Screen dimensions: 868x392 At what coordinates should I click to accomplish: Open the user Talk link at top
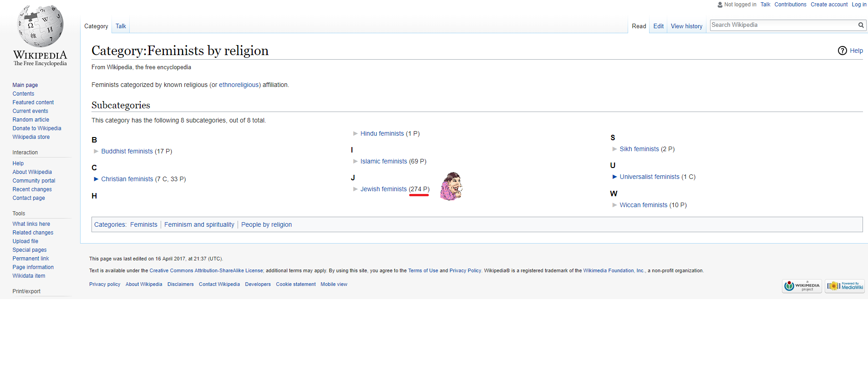click(x=765, y=5)
